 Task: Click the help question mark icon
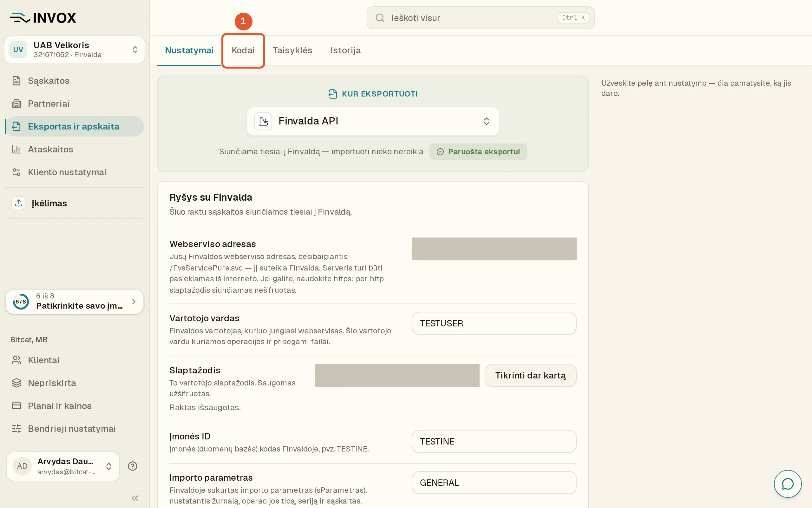(133, 466)
